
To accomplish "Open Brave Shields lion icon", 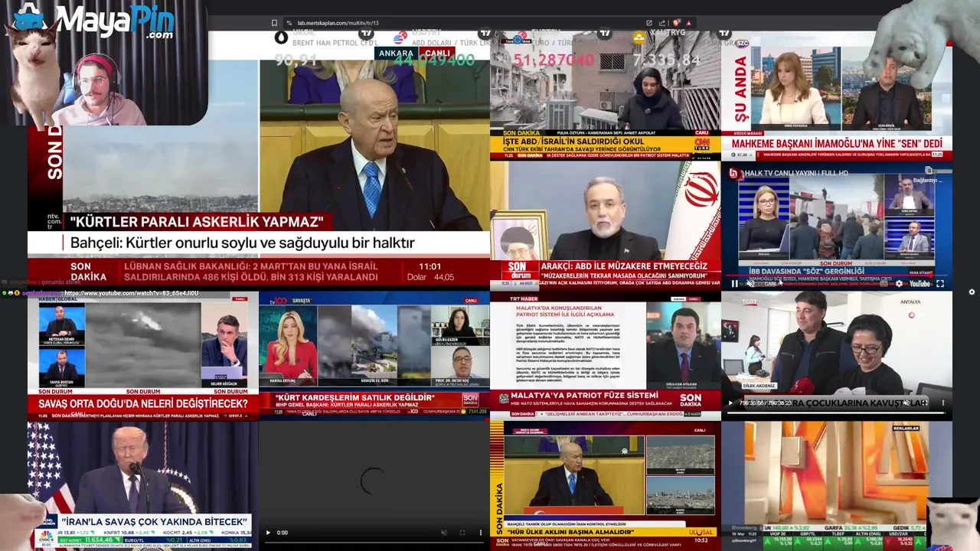I will (675, 23).
